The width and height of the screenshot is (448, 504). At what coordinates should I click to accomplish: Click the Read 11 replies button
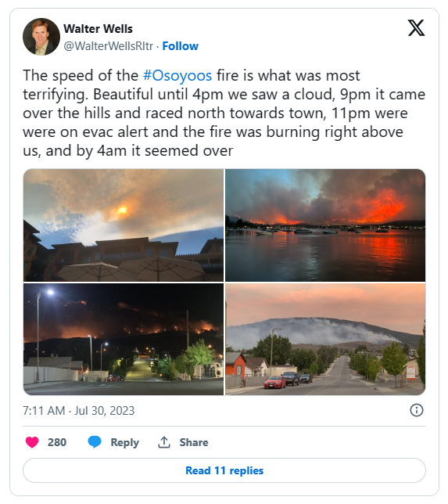coord(224,470)
